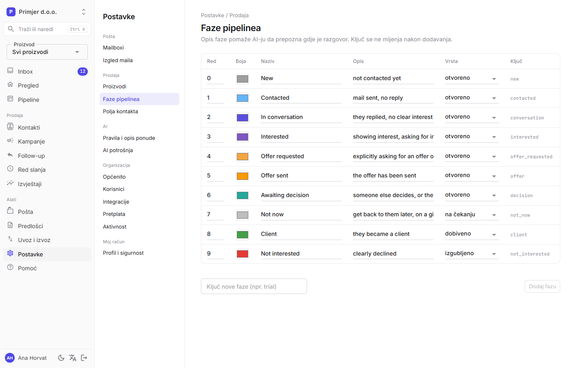588x368 pixels.
Task: Change the Not interested red color swatch
Action: pyautogui.click(x=243, y=254)
